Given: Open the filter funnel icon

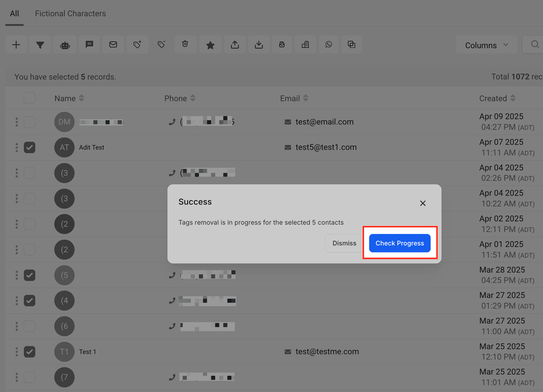Looking at the screenshot, I should pyautogui.click(x=40, y=45).
